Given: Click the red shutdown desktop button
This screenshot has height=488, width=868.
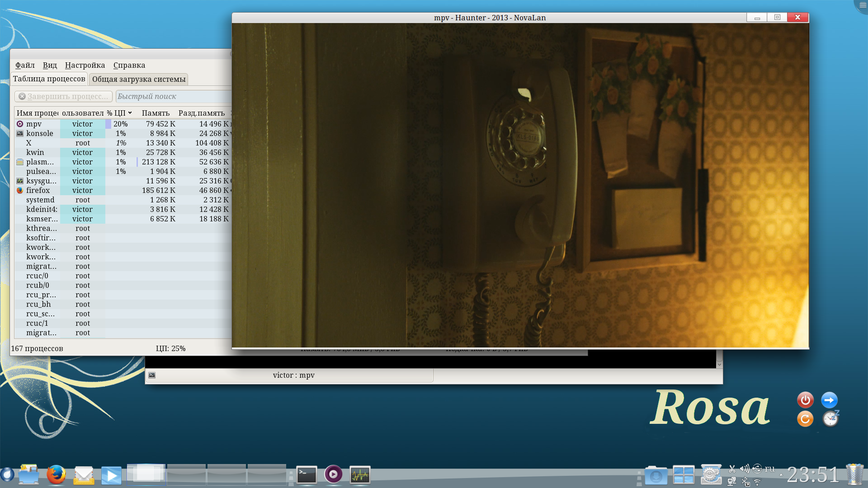Looking at the screenshot, I should tap(805, 400).
